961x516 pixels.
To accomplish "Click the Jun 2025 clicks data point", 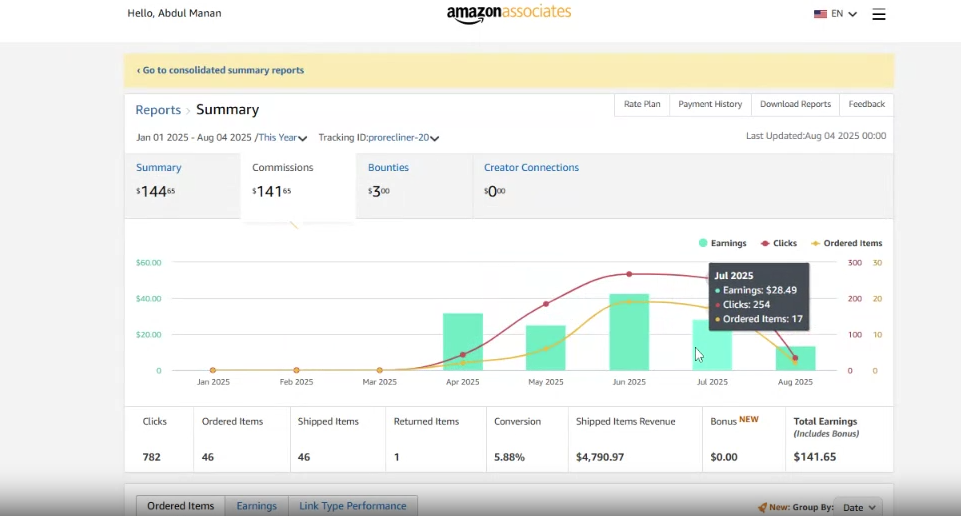I will [x=629, y=274].
